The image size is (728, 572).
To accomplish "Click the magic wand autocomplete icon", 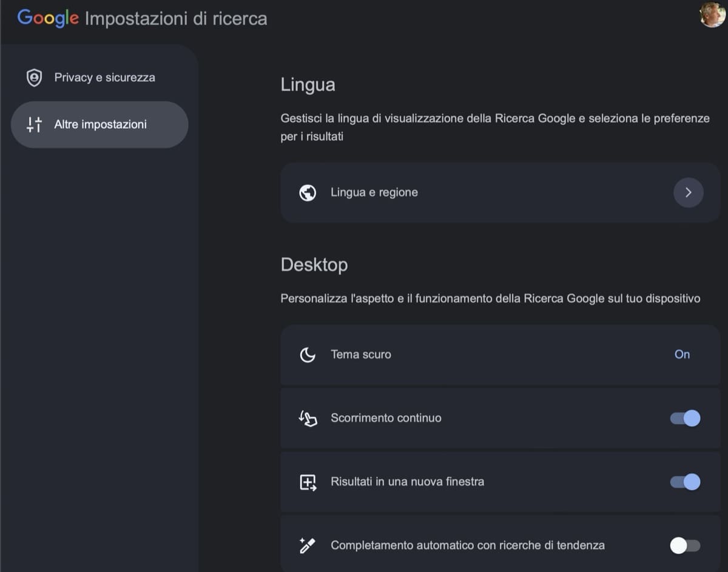I will point(308,546).
